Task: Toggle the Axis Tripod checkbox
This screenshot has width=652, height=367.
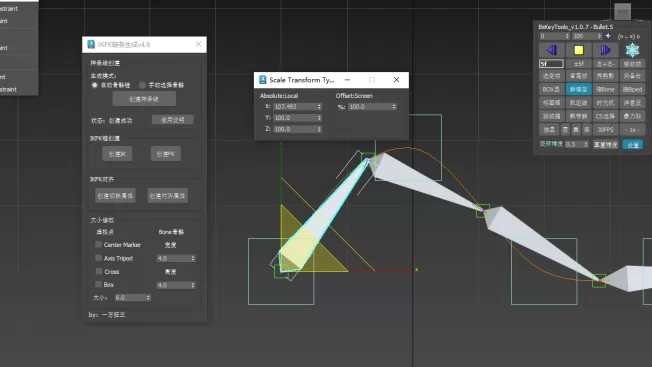Action: (99, 258)
